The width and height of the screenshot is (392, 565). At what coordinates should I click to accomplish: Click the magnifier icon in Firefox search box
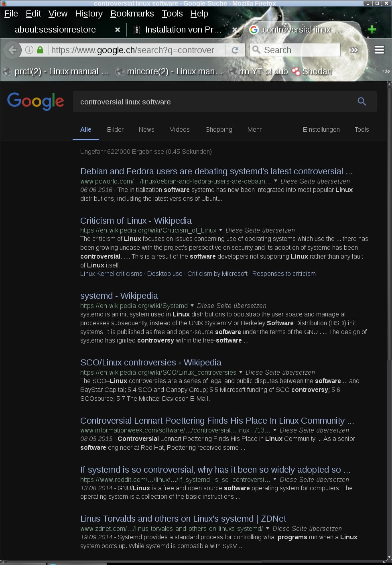256,50
